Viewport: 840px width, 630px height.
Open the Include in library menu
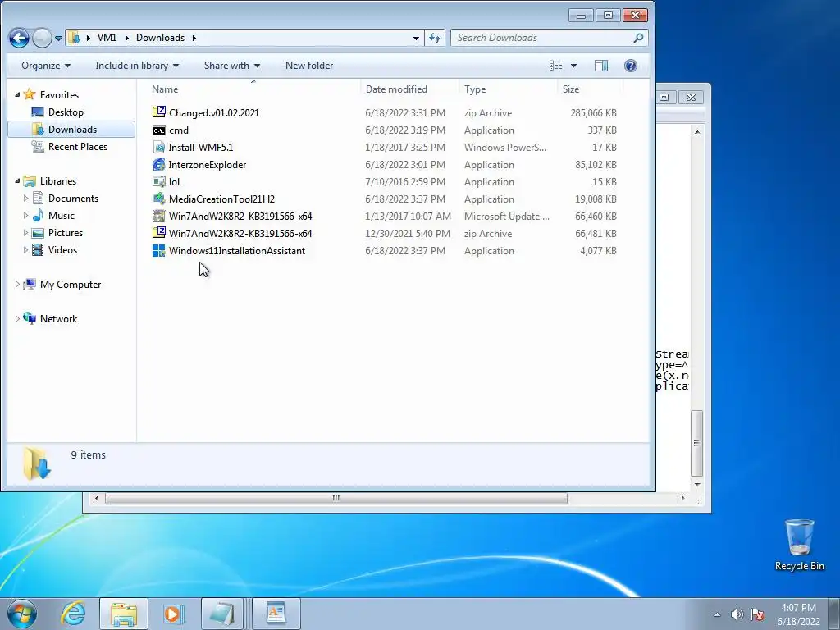pos(137,66)
